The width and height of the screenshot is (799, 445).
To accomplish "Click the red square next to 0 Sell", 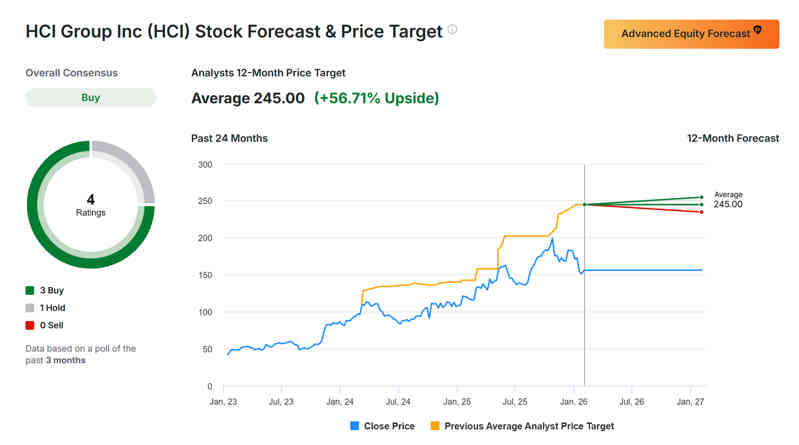I will tap(30, 326).
